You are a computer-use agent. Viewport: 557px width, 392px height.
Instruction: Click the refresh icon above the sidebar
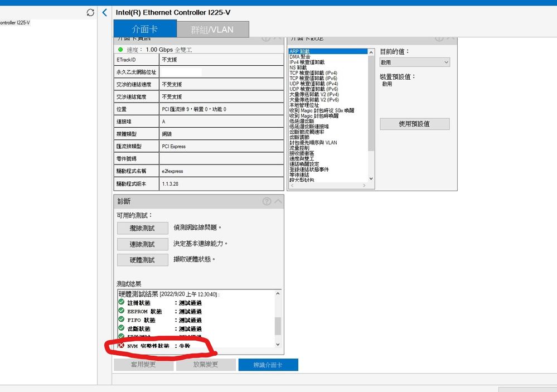(x=89, y=11)
